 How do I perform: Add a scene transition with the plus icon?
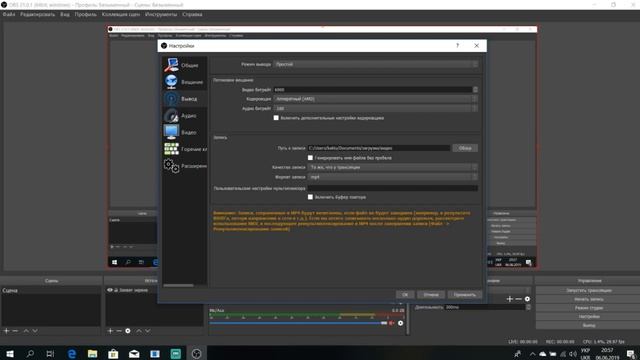509,299
